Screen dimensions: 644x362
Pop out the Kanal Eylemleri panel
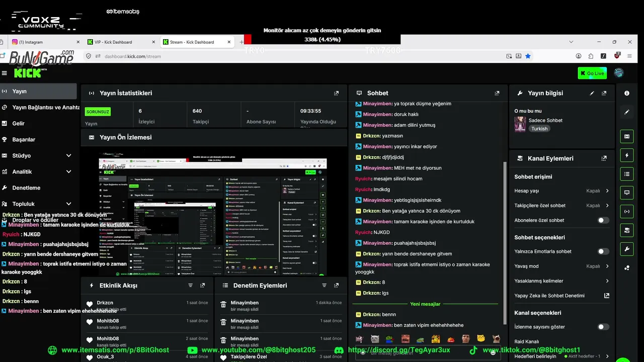click(x=604, y=158)
